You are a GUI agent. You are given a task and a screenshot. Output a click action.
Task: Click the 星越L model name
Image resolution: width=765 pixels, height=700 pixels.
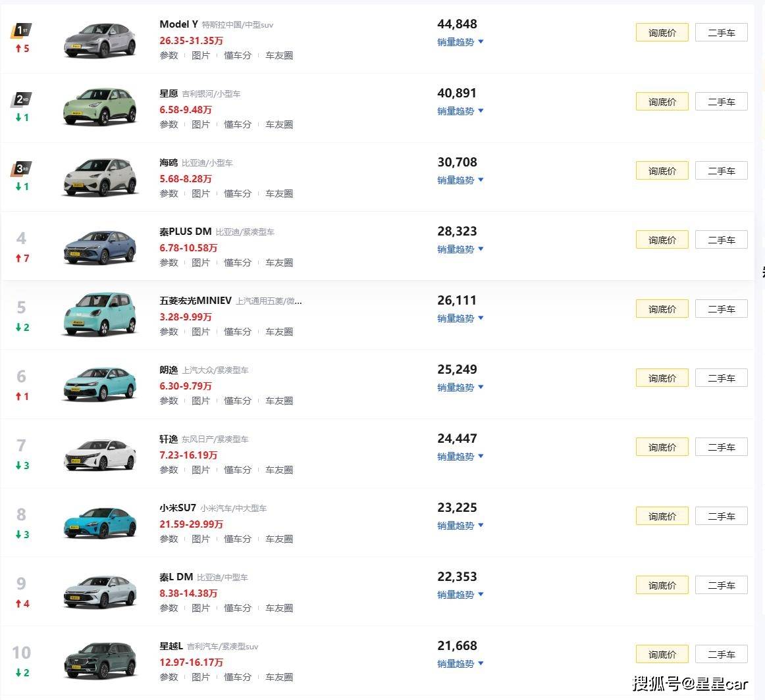coord(171,646)
